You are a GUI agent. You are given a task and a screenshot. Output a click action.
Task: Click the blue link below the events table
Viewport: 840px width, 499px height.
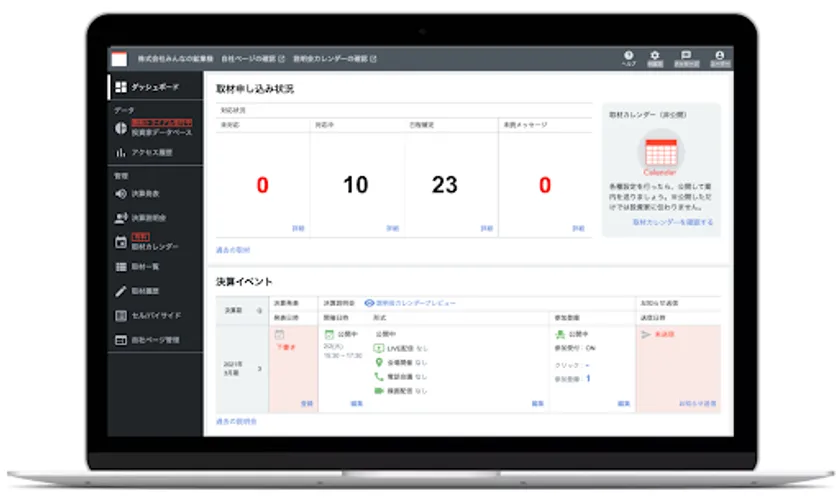[236, 422]
